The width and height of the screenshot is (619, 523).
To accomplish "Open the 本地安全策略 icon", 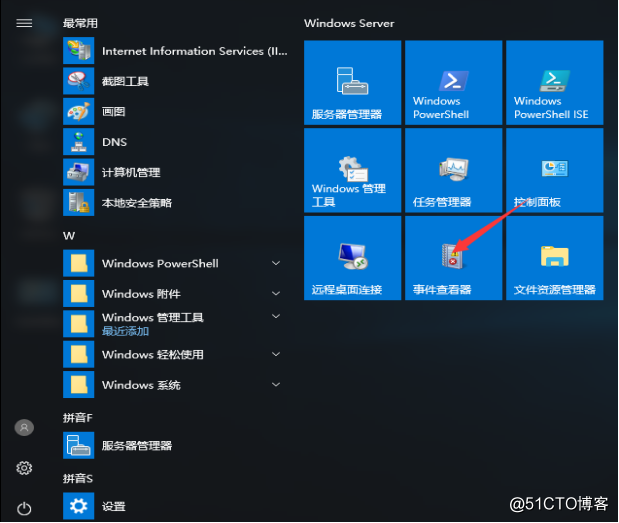I will pos(79,202).
